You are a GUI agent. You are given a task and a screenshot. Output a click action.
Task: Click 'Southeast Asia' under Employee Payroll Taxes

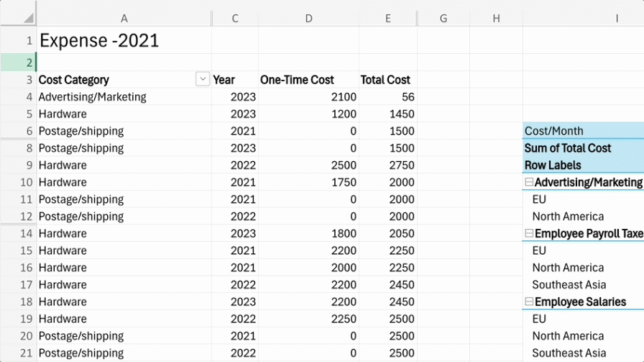pos(569,285)
